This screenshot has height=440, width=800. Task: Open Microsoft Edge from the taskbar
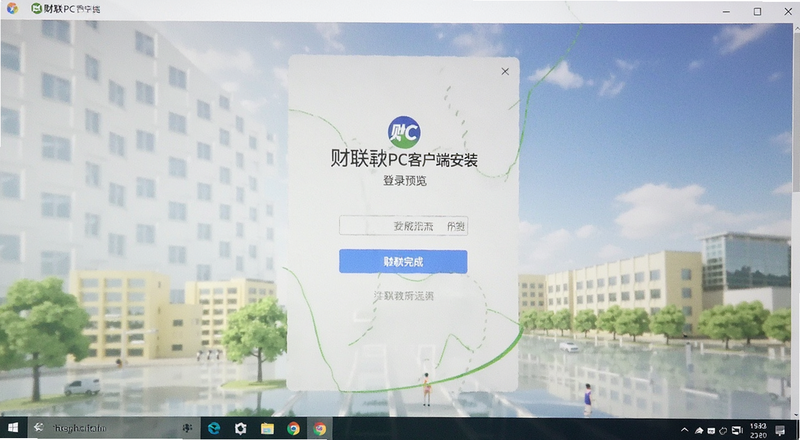click(214, 428)
